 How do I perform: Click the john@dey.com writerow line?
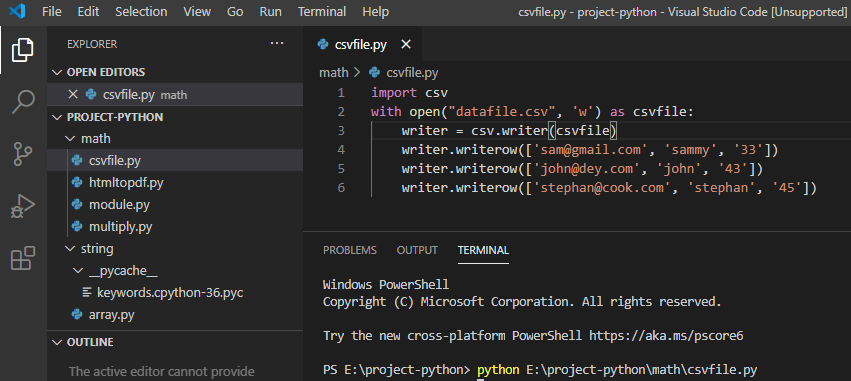pyautogui.click(x=582, y=169)
